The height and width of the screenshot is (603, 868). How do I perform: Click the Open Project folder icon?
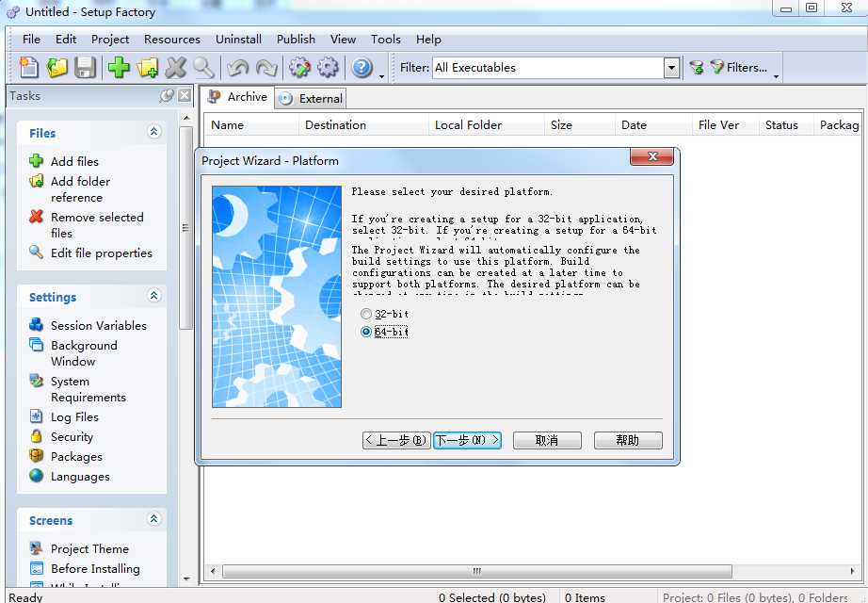tap(57, 68)
